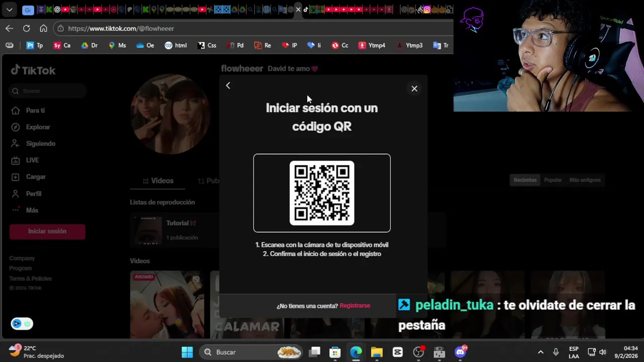
Task: Open the Re bookmark
Action: (x=263, y=45)
